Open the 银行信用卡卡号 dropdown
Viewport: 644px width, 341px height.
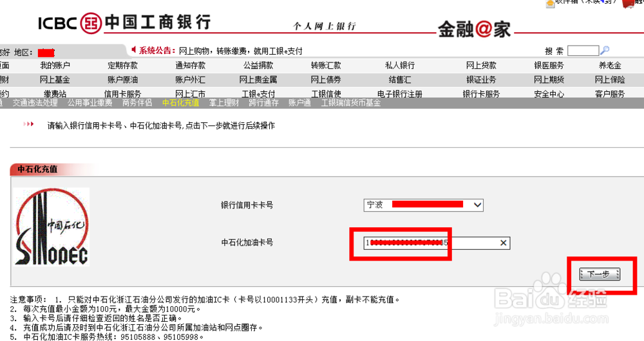click(477, 205)
